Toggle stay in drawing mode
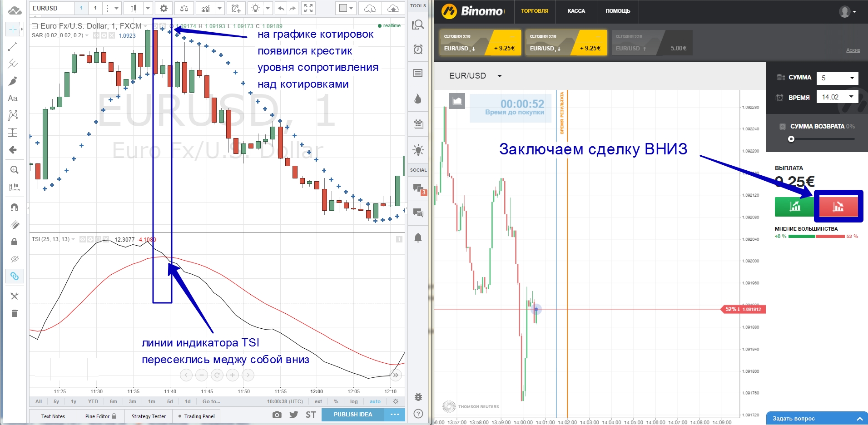This screenshot has width=868, height=425. [14, 225]
